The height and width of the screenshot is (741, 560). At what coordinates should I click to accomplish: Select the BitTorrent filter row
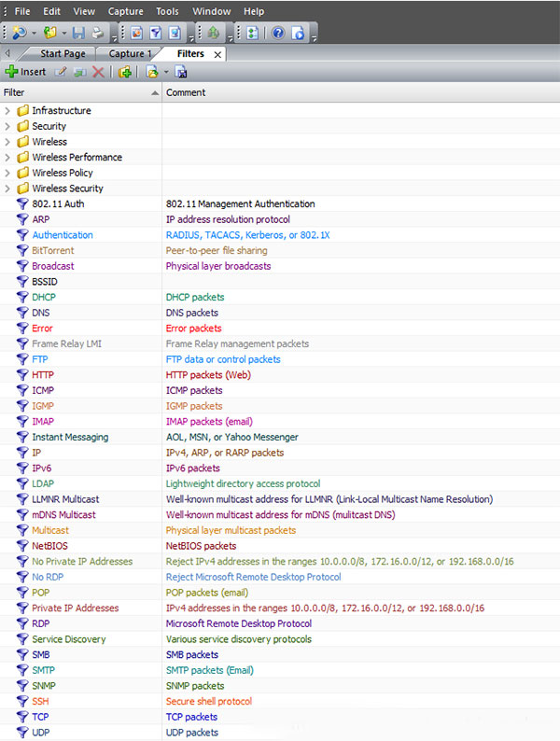coord(53,251)
